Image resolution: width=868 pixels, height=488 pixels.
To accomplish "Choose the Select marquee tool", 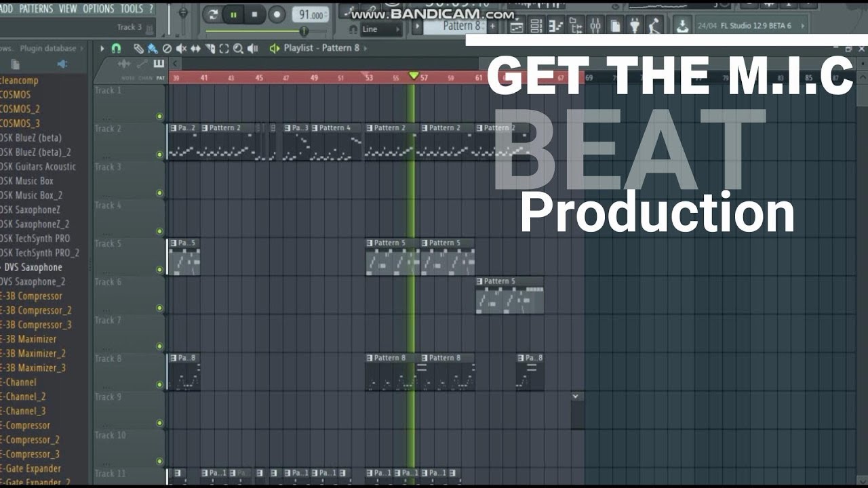I will pyautogui.click(x=224, y=48).
